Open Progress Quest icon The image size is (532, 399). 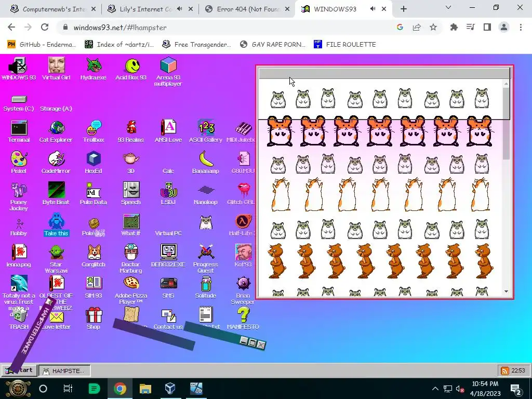(206, 259)
